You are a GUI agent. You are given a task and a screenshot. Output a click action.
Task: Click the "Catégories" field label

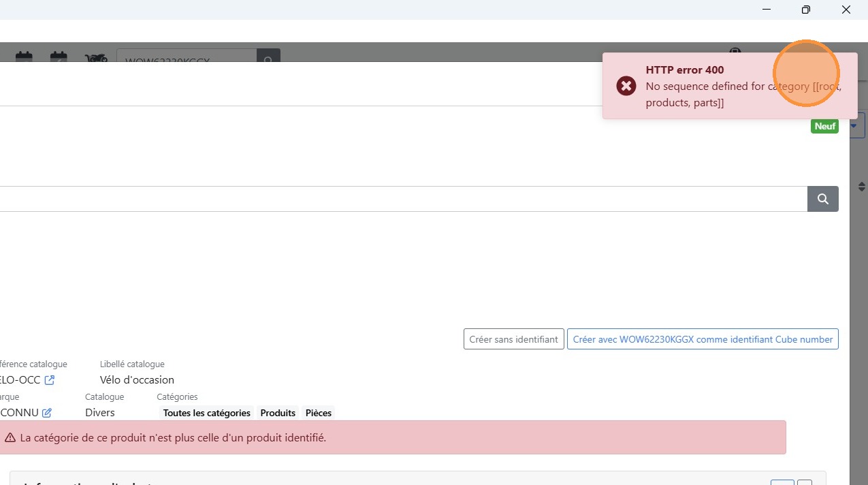[x=177, y=396]
